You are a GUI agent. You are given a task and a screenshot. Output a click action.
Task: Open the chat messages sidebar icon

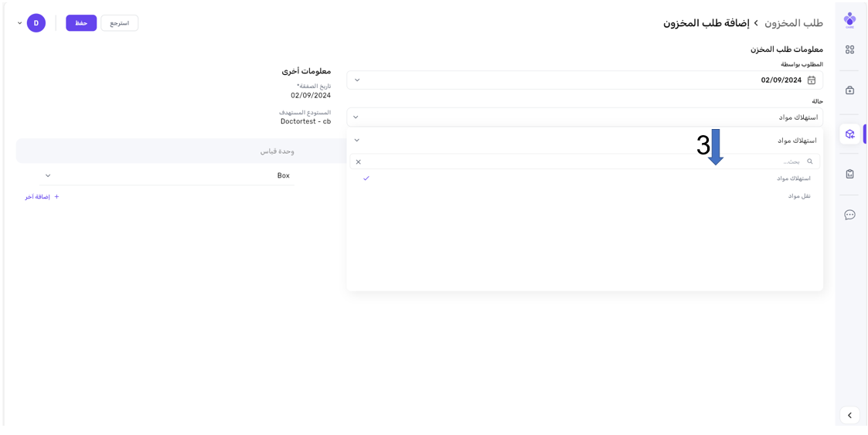click(x=849, y=215)
